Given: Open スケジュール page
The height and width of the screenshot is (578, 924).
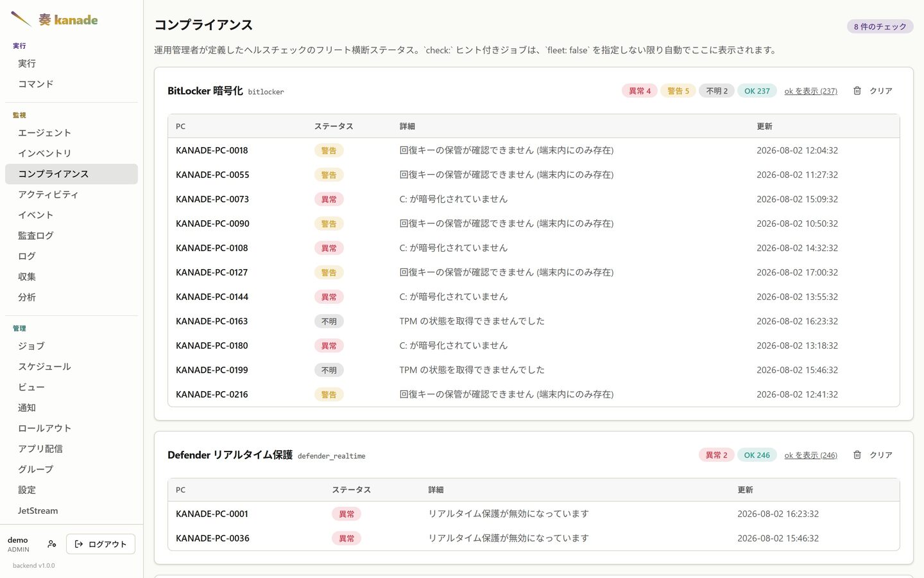Looking at the screenshot, I should click(71, 367).
